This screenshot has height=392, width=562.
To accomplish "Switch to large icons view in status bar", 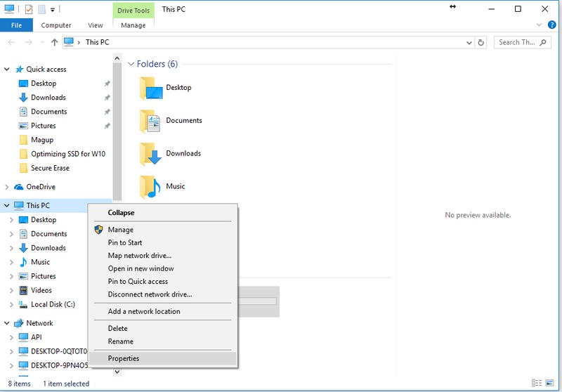I will [x=549, y=384].
